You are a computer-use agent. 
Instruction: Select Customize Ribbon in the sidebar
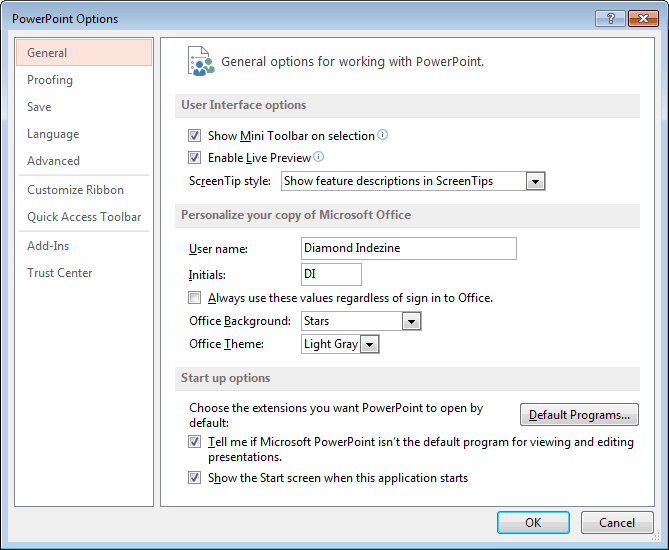[76, 190]
